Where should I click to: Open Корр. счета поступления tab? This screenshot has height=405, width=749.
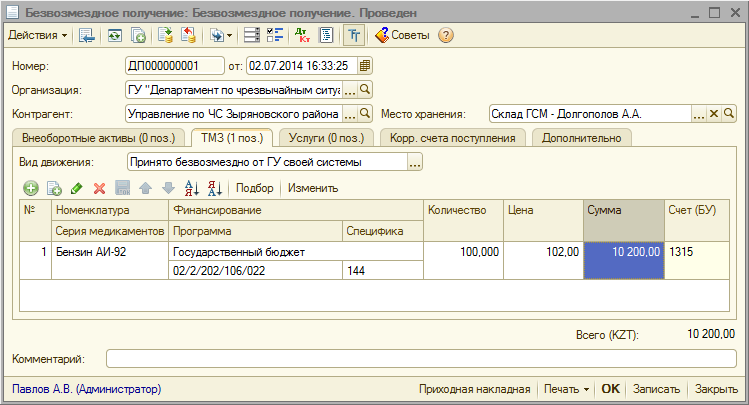[453, 138]
